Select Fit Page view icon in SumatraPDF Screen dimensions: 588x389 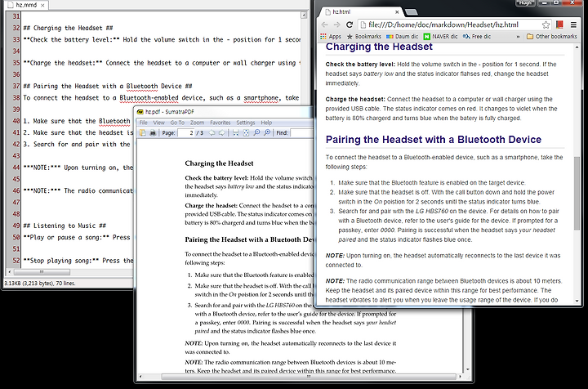pyautogui.click(x=246, y=132)
